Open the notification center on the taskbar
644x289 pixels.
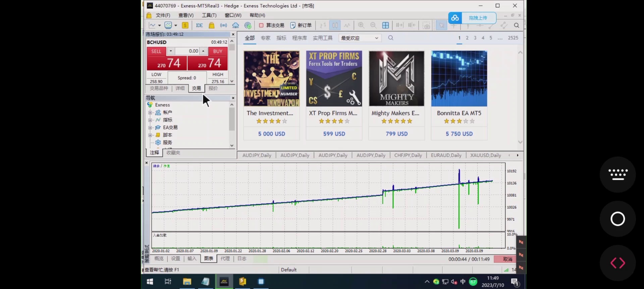515,282
